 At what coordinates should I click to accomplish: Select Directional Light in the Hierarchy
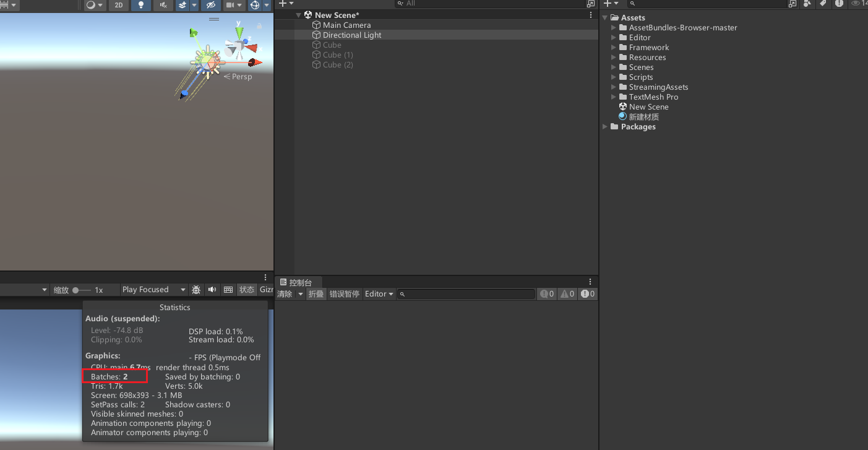(351, 35)
